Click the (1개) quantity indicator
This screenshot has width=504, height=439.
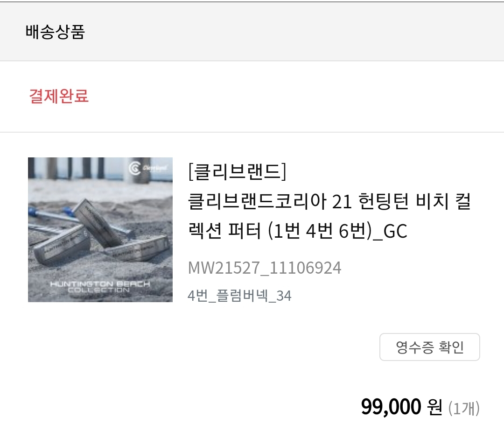tap(464, 408)
